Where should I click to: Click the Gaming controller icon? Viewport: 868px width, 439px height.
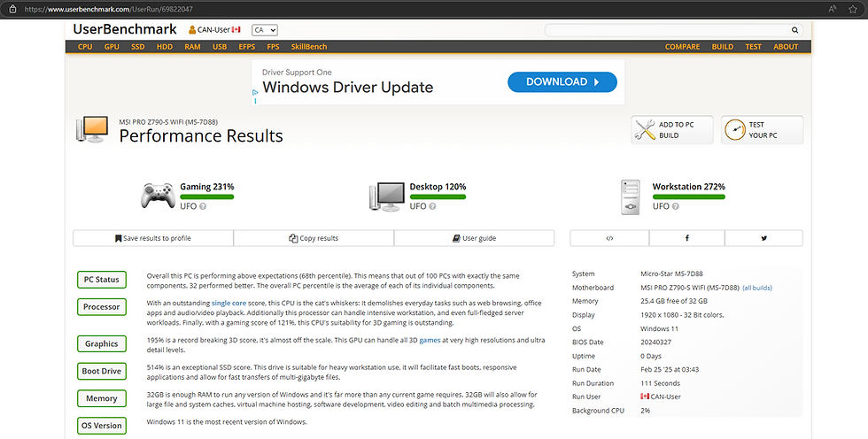point(158,196)
